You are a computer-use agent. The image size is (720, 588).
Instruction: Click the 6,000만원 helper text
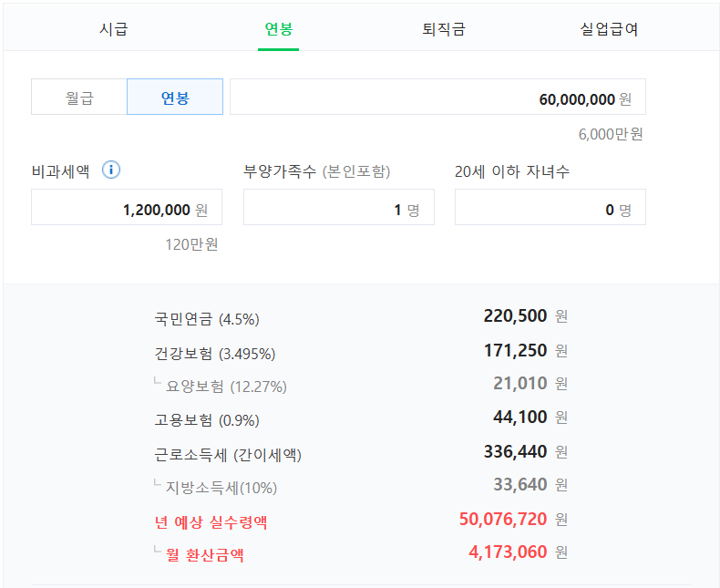611,134
